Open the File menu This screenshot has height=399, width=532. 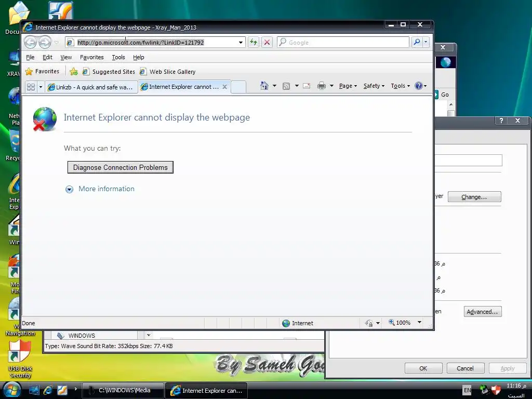[x=30, y=57]
